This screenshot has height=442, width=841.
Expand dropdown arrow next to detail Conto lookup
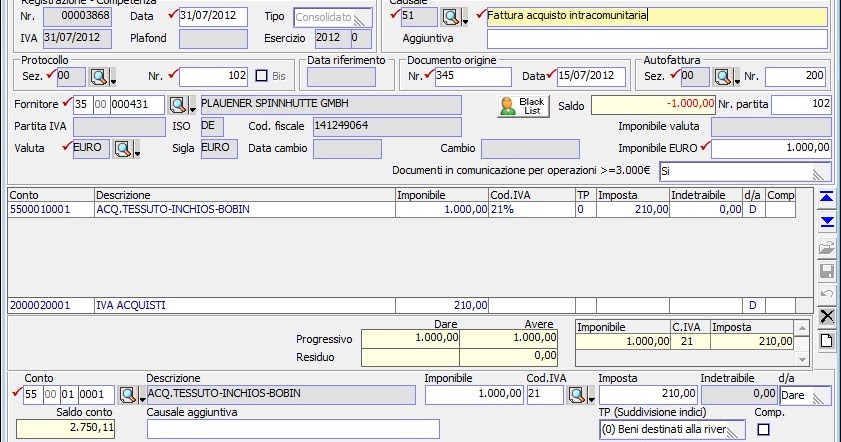142,400
